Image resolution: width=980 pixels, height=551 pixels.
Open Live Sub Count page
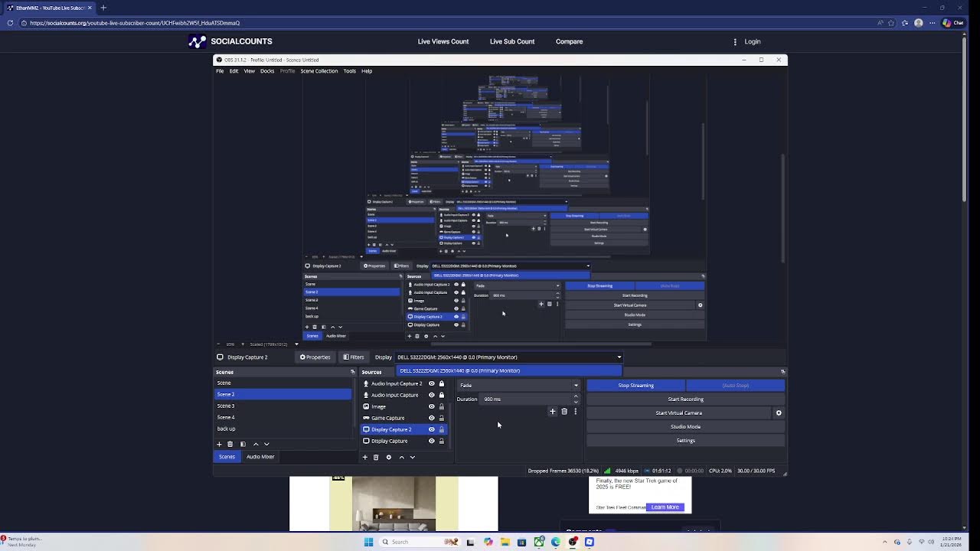tap(512, 42)
